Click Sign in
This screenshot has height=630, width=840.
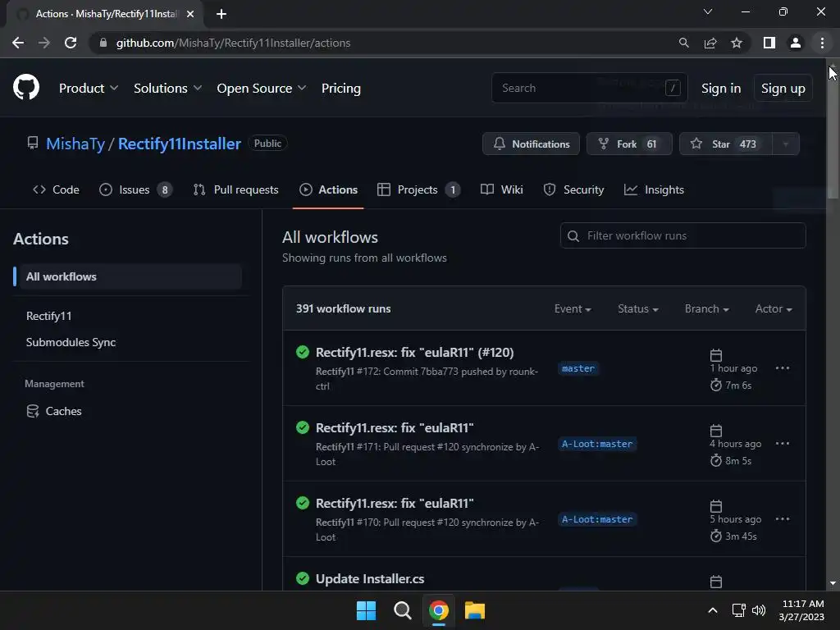(x=721, y=89)
